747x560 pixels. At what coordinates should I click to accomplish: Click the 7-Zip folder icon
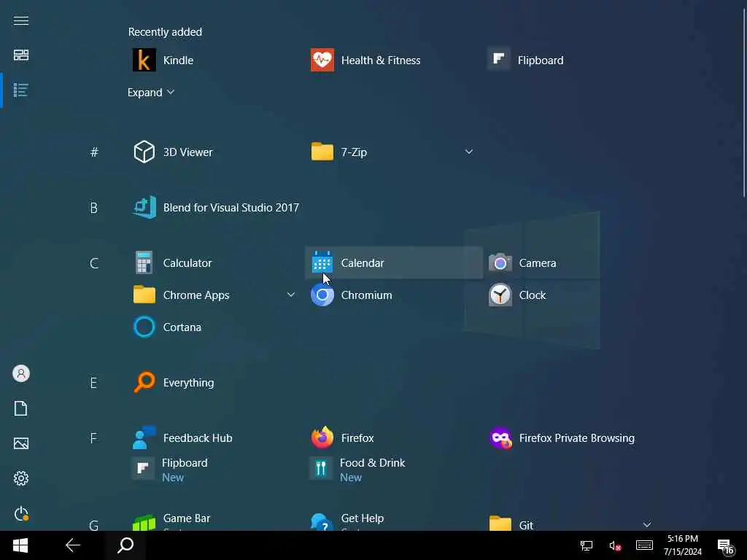click(322, 152)
